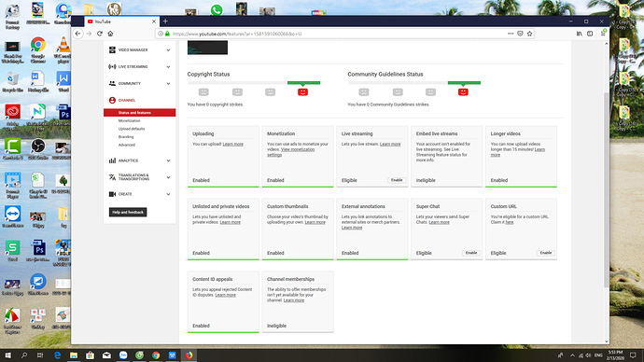
Task: Click the red happy face under Community Guidelines Status
Action: (463, 92)
